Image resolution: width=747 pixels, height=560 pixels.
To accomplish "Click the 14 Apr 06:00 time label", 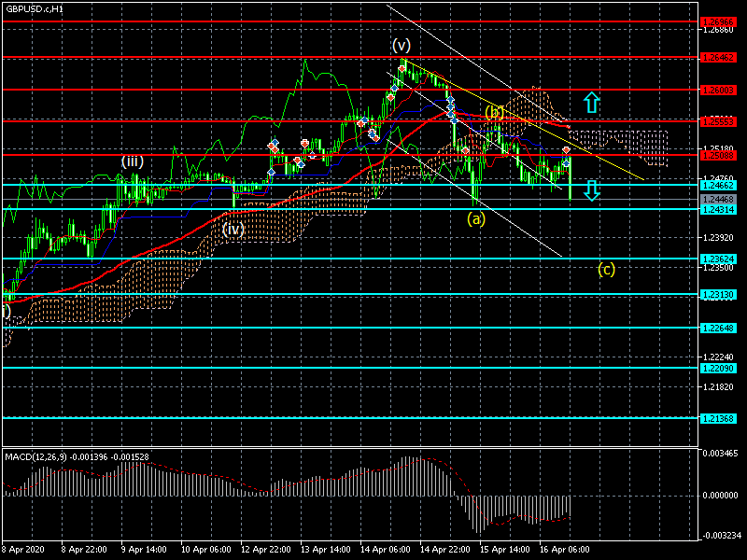I will (385, 550).
